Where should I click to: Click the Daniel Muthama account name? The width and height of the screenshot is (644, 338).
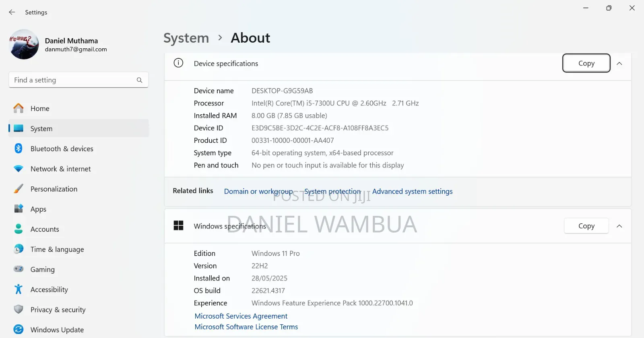(71, 41)
